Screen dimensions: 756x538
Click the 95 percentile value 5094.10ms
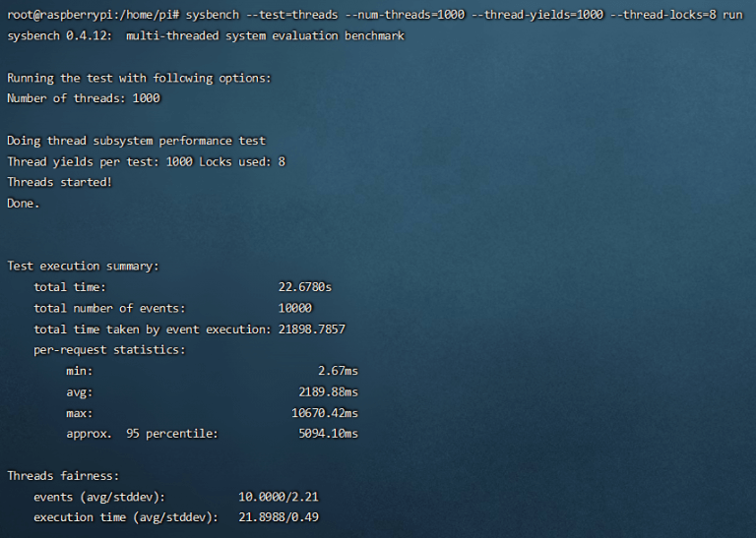[328, 434]
